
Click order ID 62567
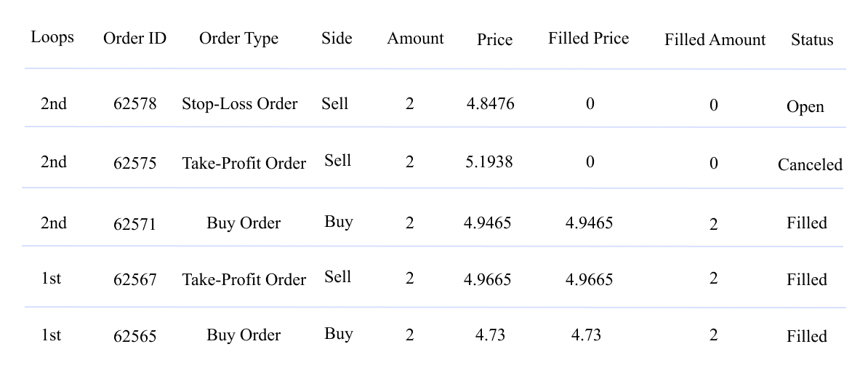[x=134, y=280]
